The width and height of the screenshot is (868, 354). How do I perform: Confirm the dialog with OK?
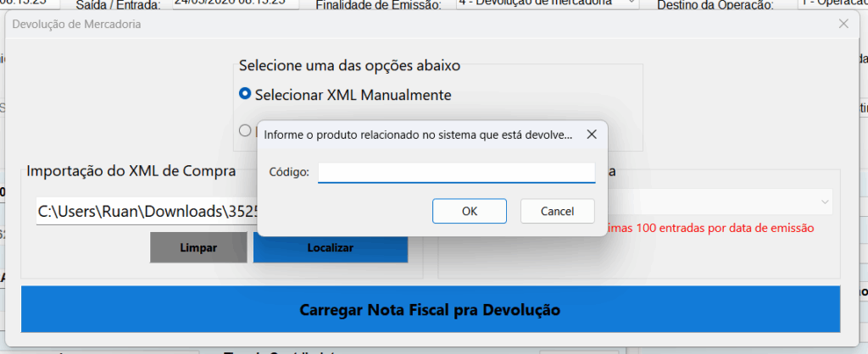pyautogui.click(x=469, y=211)
